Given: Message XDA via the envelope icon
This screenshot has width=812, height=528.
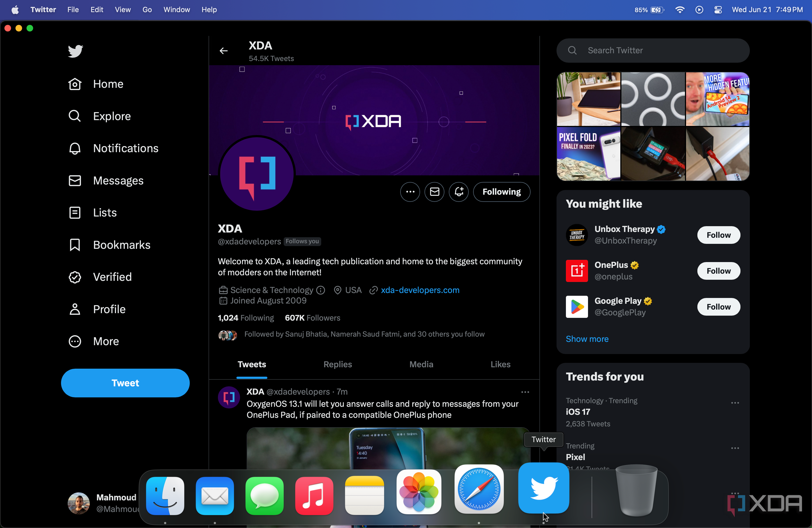Looking at the screenshot, I should [434, 192].
